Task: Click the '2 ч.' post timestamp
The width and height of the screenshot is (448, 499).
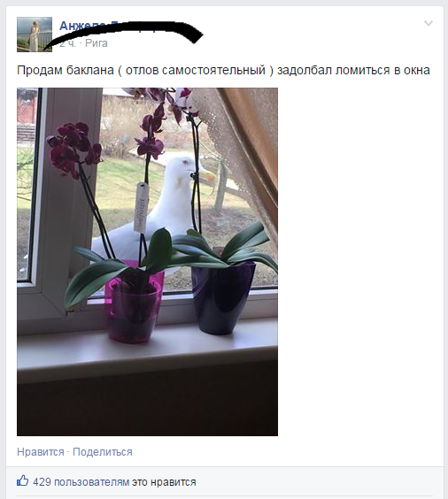Action: 67,43
